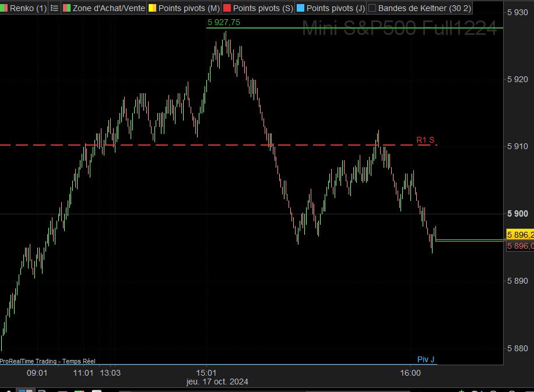Viewport: 534px width, 392px height.
Task: Click the 15:01 time axis label
Action: tap(206, 373)
